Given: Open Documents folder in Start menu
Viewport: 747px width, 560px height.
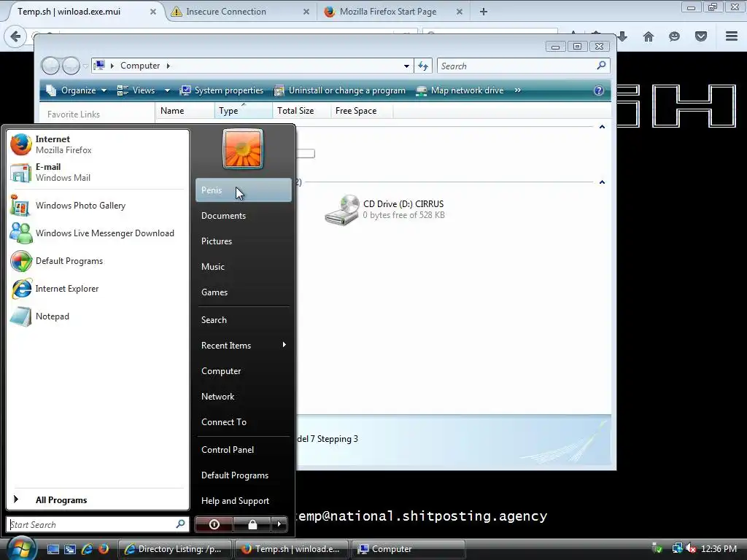Looking at the screenshot, I should [243, 216].
